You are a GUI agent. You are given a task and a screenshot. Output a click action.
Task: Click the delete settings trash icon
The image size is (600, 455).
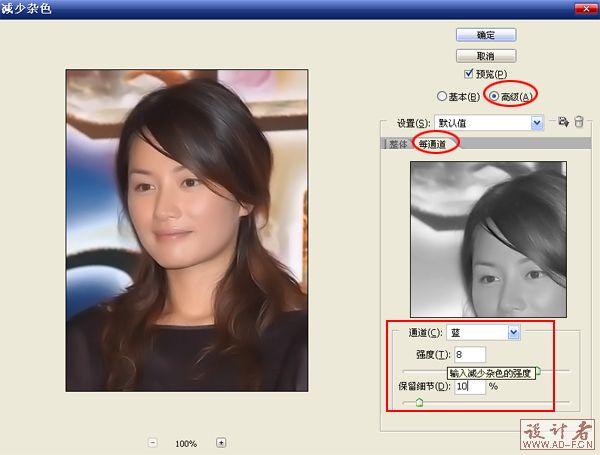coord(577,122)
